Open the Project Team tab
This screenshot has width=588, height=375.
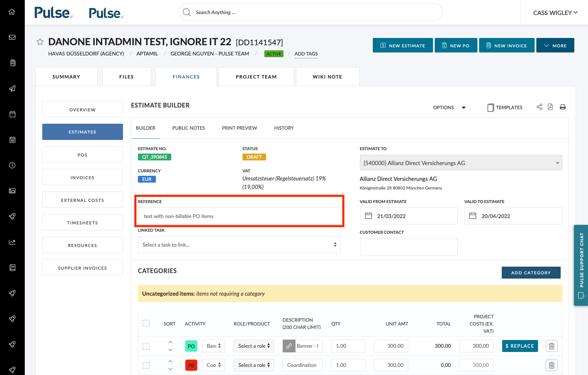[256, 77]
